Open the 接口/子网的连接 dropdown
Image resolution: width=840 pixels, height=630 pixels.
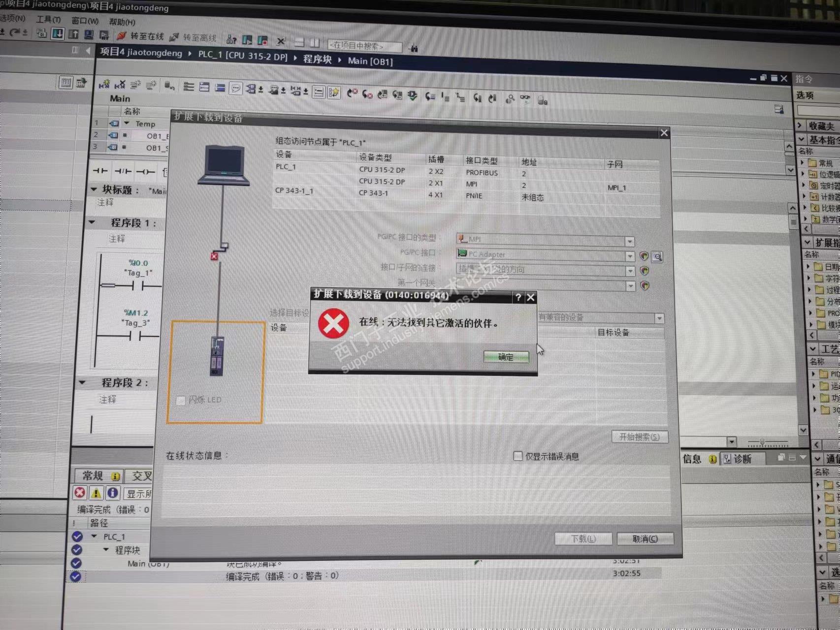tap(630, 271)
